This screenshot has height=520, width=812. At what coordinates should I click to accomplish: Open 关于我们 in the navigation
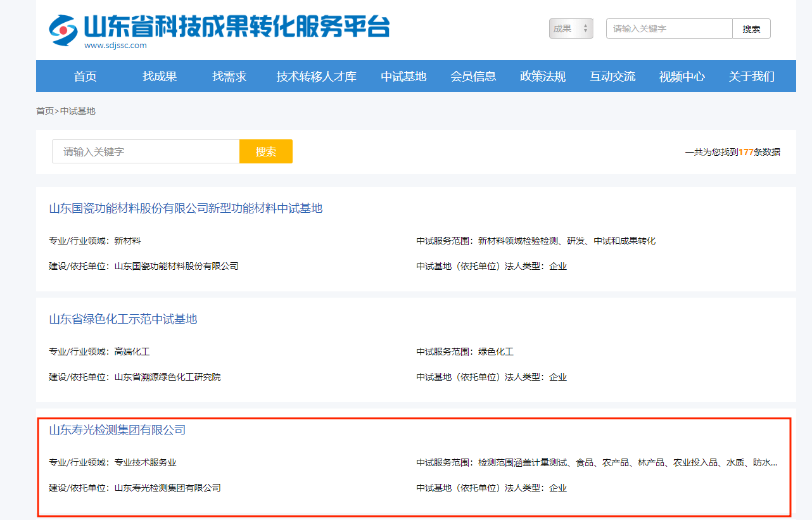click(x=751, y=77)
